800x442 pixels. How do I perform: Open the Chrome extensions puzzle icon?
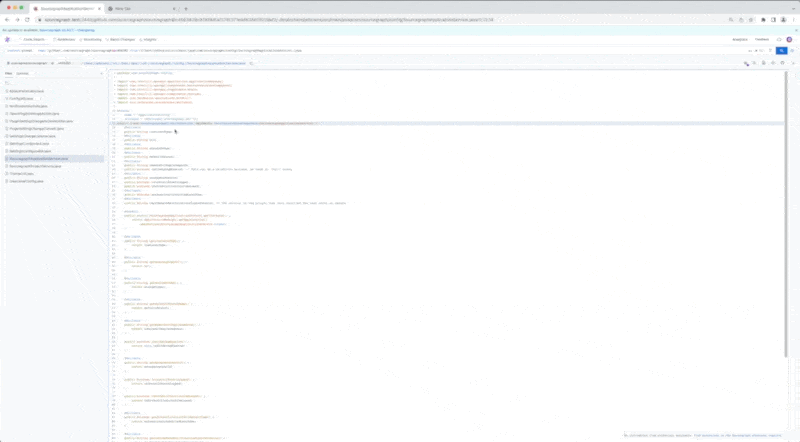click(763, 20)
